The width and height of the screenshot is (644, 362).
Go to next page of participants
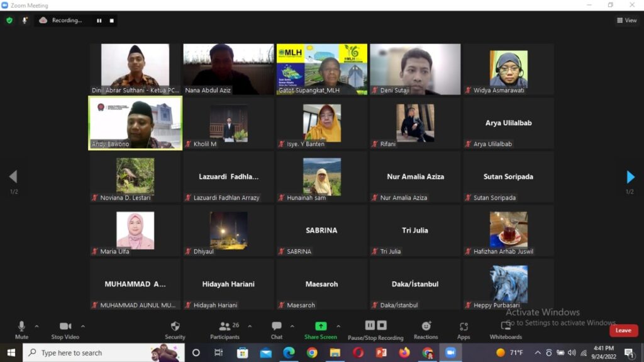click(x=630, y=177)
